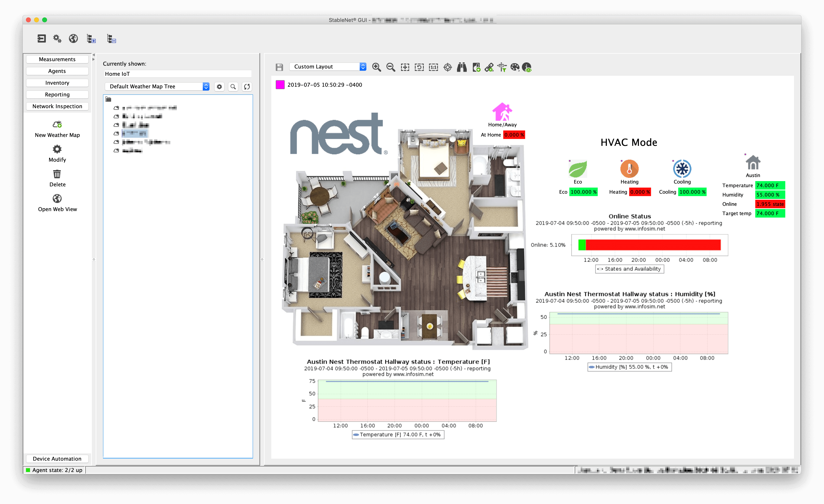Select the highlighted weather map tree entry
824x504 pixels.
coord(134,133)
